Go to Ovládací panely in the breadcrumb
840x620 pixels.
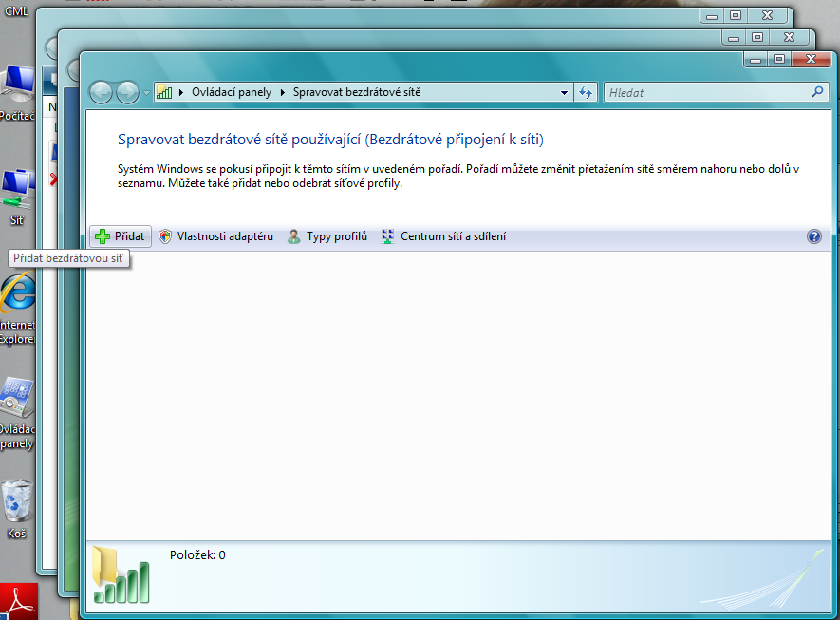pyautogui.click(x=231, y=92)
